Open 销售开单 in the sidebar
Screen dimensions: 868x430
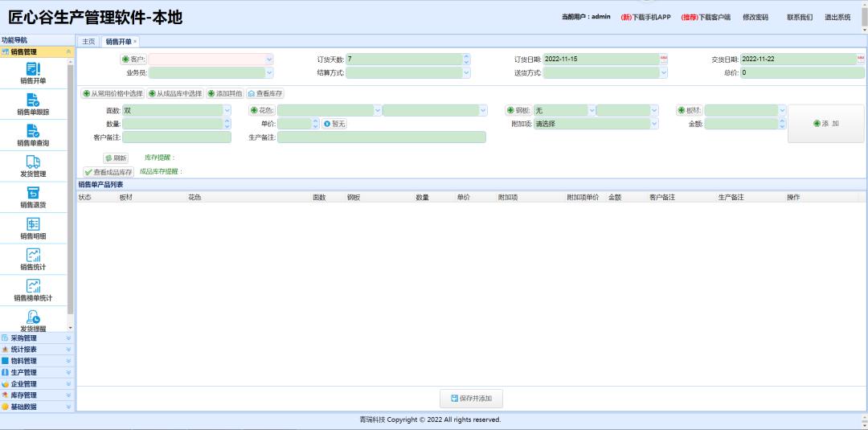pyautogui.click(x=33, y=71)
